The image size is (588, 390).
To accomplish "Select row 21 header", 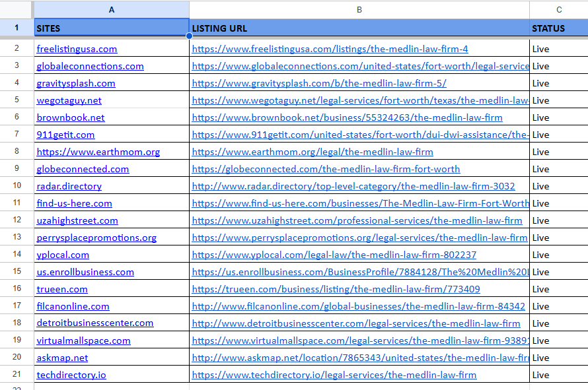I will point(17,374).
